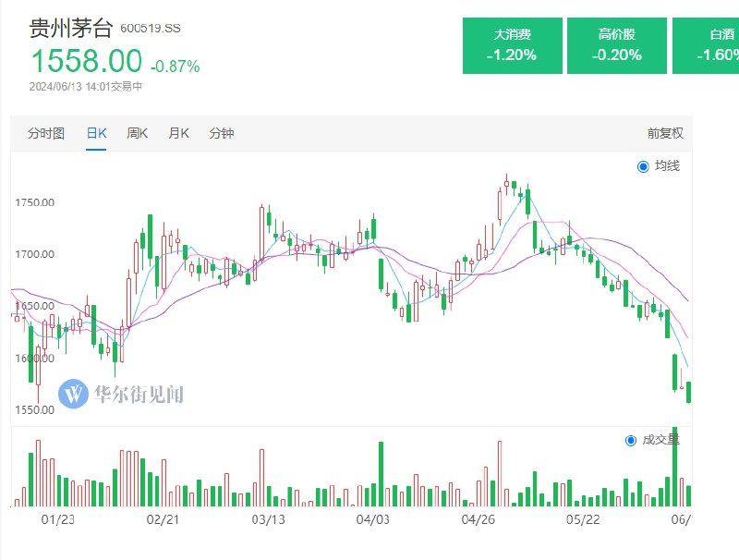
Task: Click the 03/13 date axis label
Action: coord(268,519)
